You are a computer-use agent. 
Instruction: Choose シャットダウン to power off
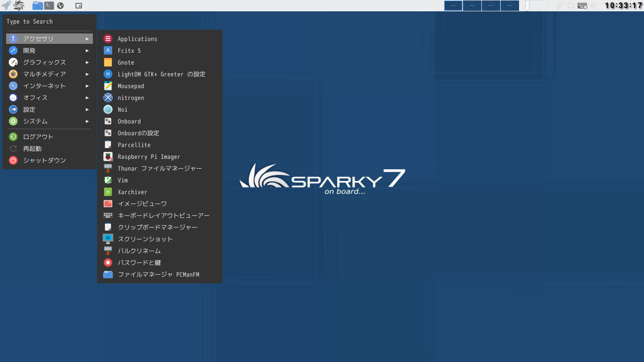point(50,160)
